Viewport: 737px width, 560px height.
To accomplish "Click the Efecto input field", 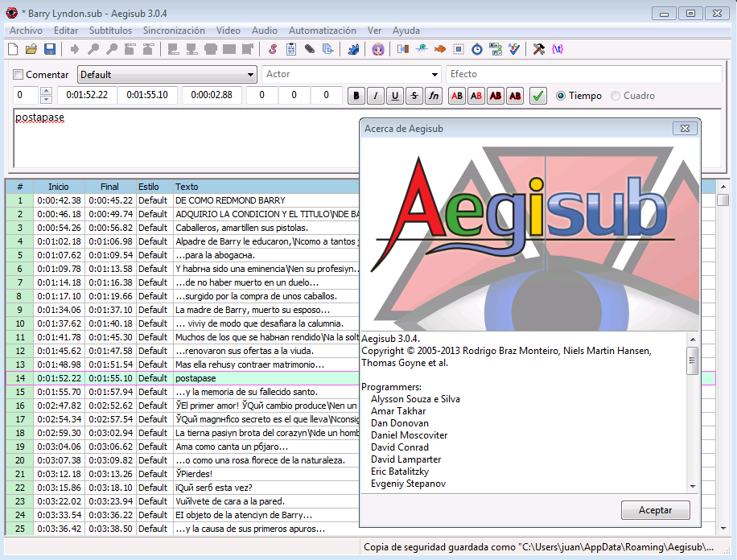I will pyautogui.click(x=584, y=74).
